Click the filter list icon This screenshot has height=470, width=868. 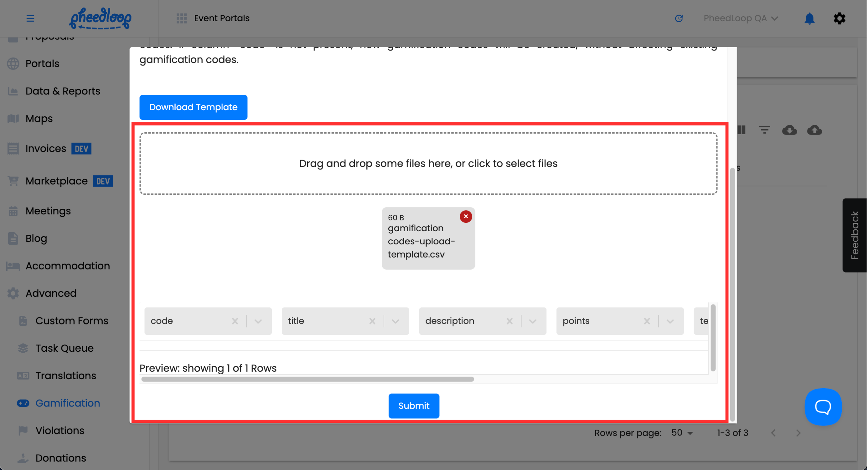764,130
